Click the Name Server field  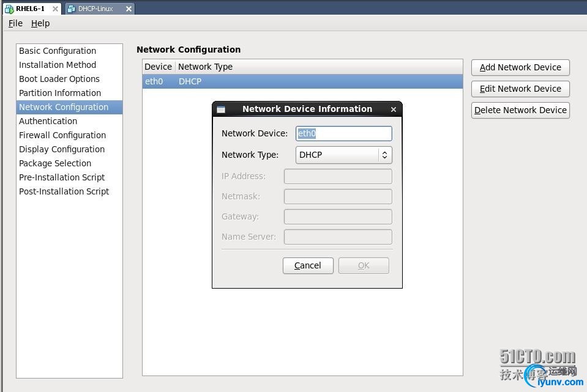(x=338, y=237)
